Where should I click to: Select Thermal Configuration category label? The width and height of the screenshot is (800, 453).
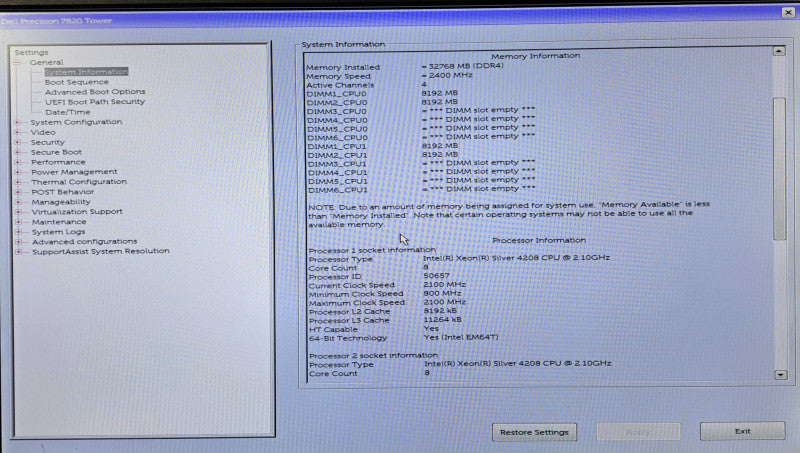79,182
